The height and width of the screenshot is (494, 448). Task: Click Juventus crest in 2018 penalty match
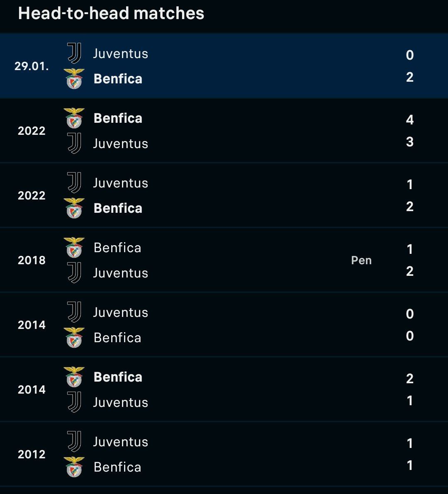pos(74,273)
